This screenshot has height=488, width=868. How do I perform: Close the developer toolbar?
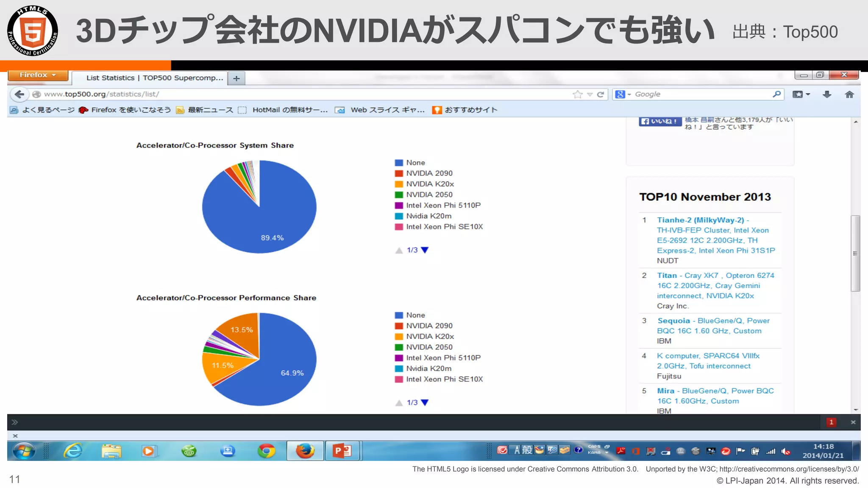pos(853,422)
